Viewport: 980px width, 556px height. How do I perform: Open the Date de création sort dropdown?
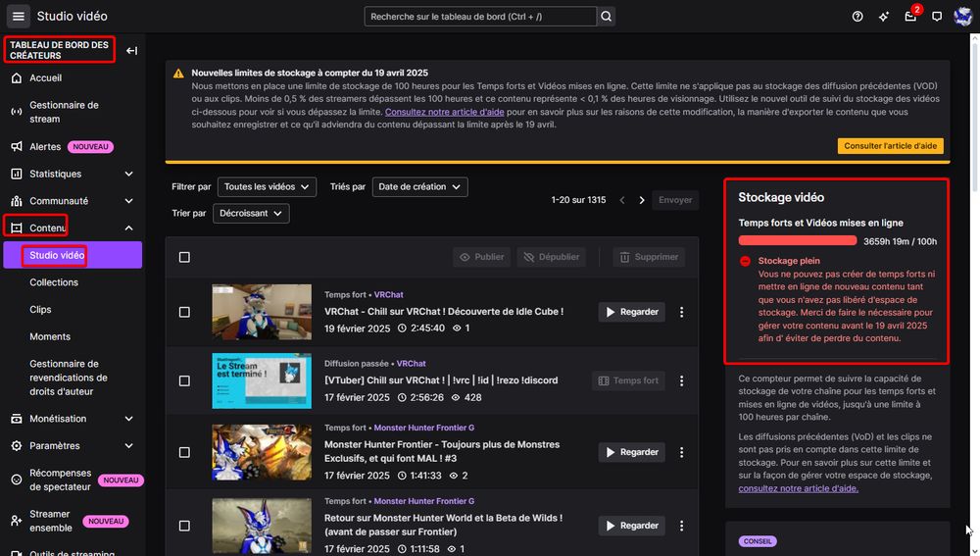[x=420, y=186]
